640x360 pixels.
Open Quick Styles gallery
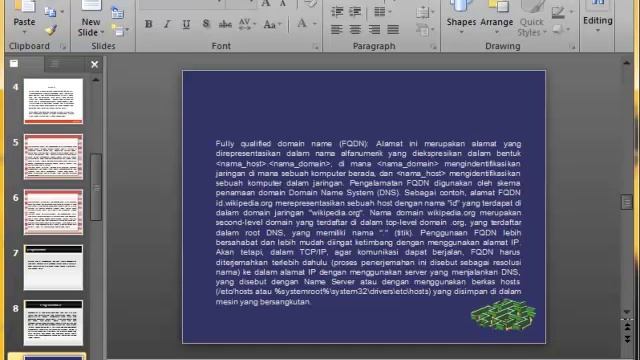coord(532,18)
